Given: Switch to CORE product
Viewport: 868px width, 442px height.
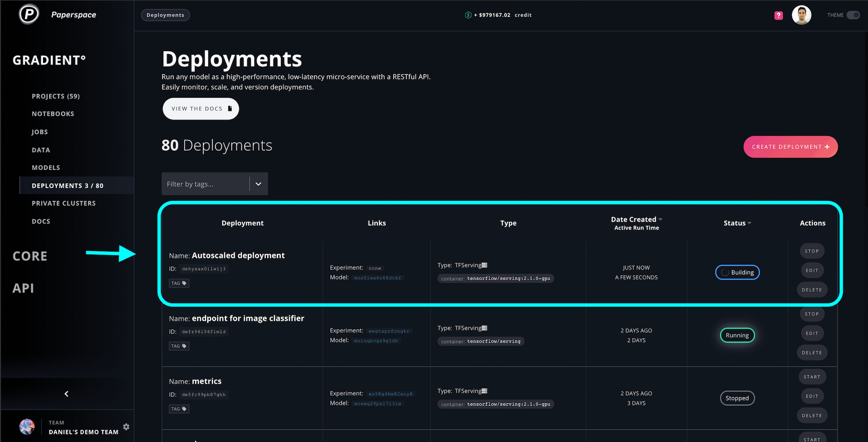Looking at the screenshot, I should coord(30,256).
